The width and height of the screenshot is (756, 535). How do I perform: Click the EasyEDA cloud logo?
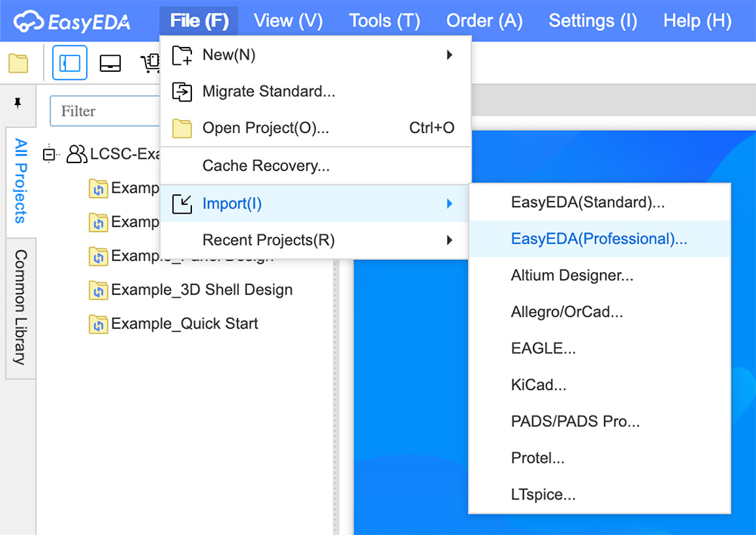[x=72, y=21]
